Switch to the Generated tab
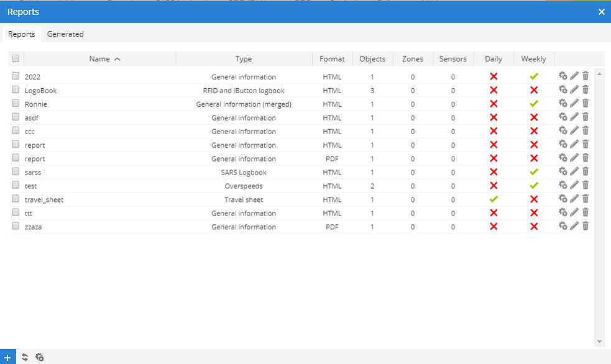611x364 pixels. [65, 34]
